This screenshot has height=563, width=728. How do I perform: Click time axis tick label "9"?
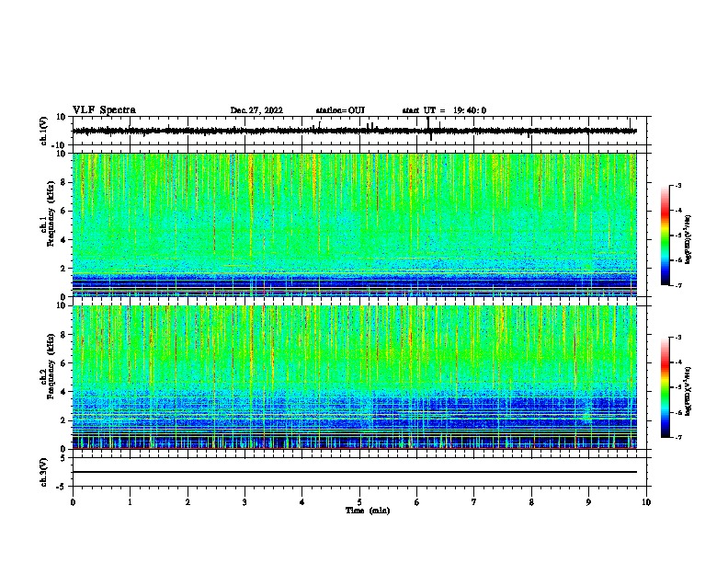tap(588, 502)
